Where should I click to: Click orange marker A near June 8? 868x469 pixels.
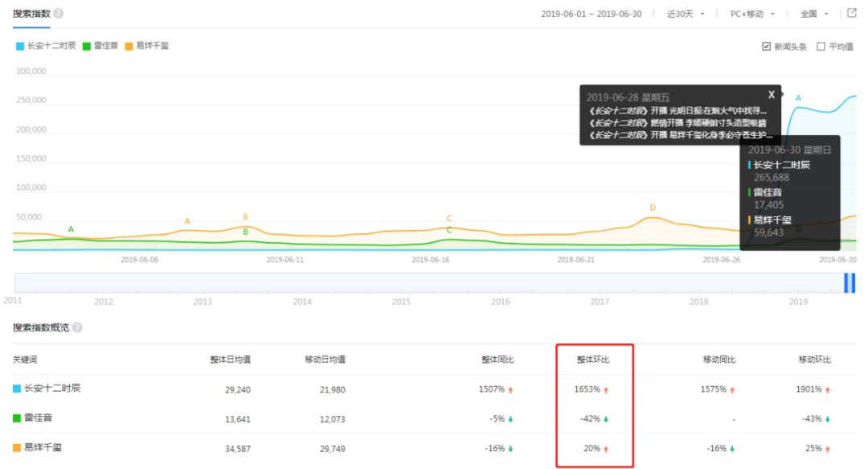click(187, 220)
